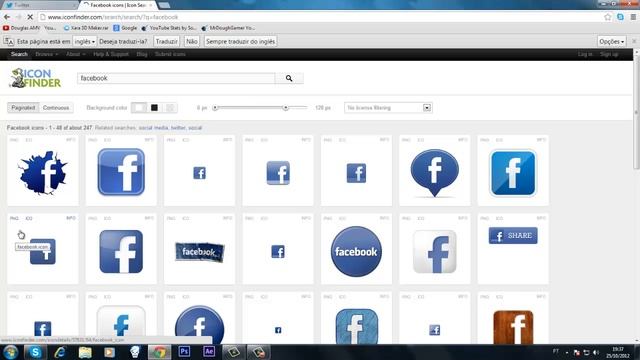Open the round blue 'facebook' circle icon
The image size is (640, 360).
coord(356,251)
